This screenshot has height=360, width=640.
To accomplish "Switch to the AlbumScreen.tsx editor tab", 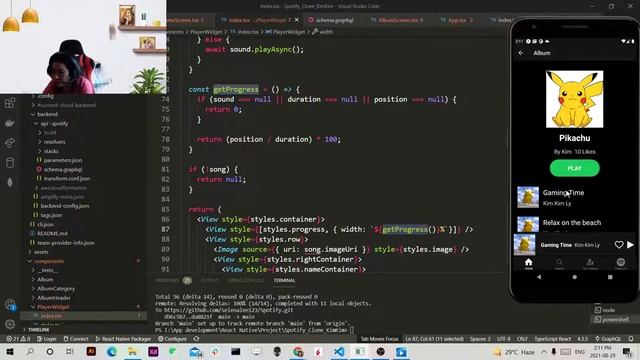I will (x=397, y=20).
